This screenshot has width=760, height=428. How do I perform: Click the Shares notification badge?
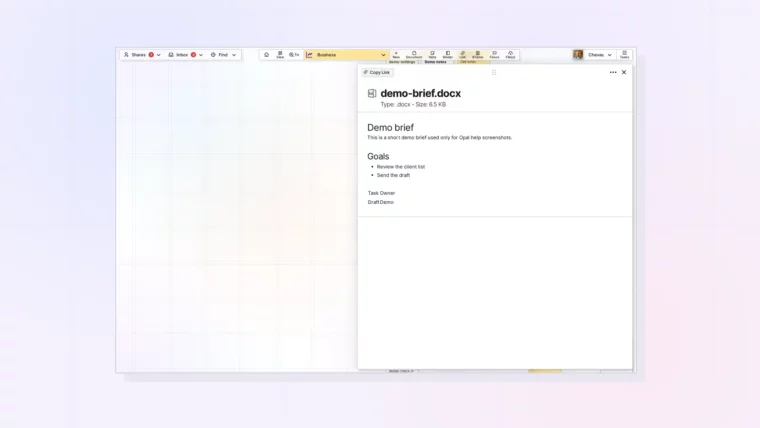click(x=151, y=55)
